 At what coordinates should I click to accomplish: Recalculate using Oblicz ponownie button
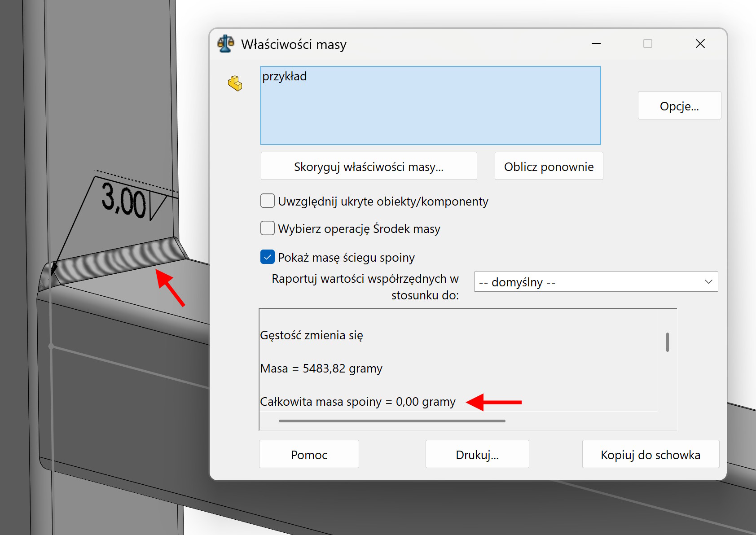549,167
